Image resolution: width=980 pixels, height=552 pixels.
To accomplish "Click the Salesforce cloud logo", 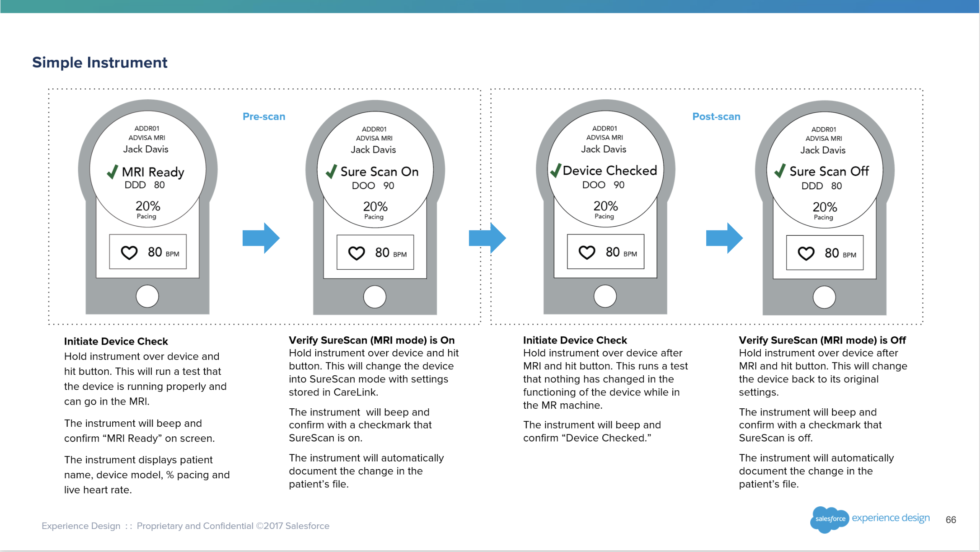I will pyautogui.click(x=829, y=519).
